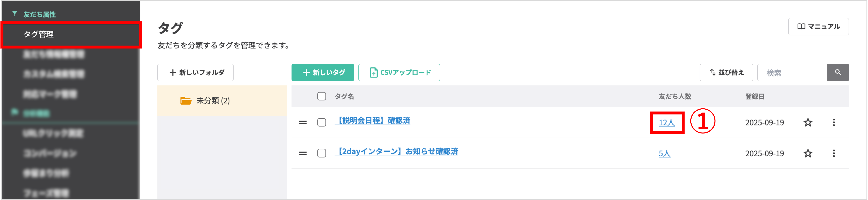Open the 並び替え sort button
This screenshot has height=200, width=868.
(726, 73)
